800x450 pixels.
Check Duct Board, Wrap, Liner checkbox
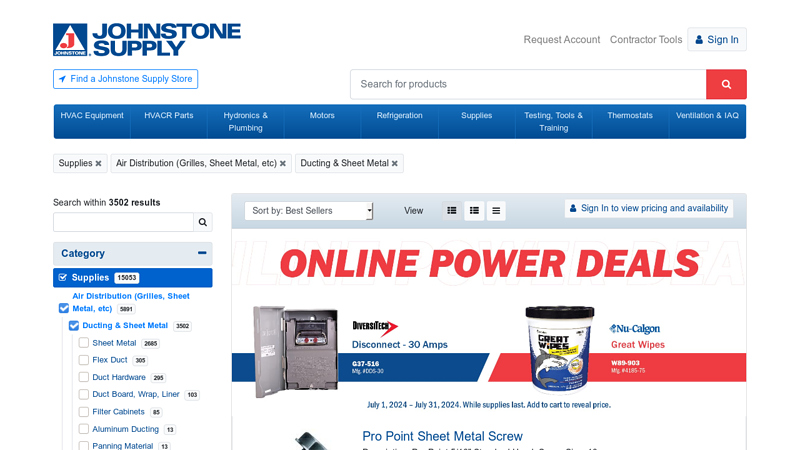tap(84, 394)
